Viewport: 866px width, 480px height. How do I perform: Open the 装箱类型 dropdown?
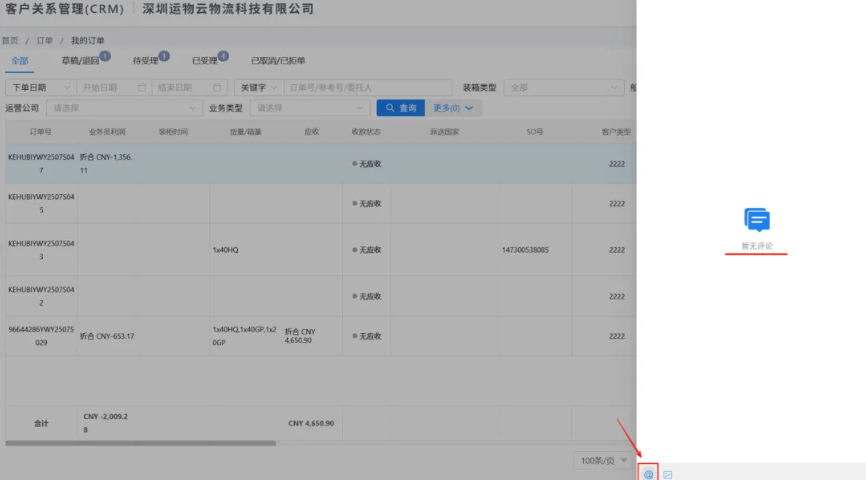[564, 88]
